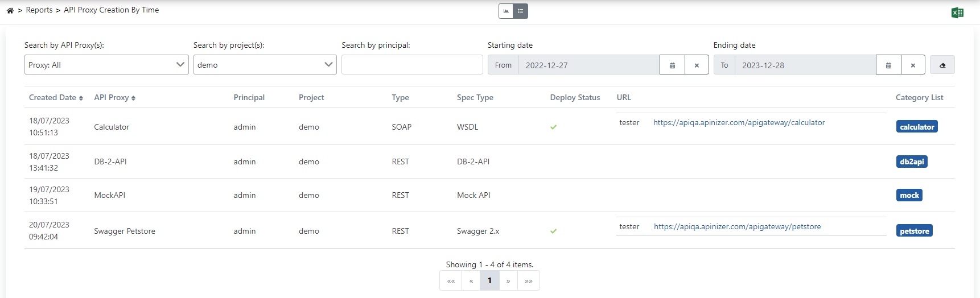Click Reports in the breadcrumb
The height and width of the screenshot is (298, 980).
coord(39,10)
